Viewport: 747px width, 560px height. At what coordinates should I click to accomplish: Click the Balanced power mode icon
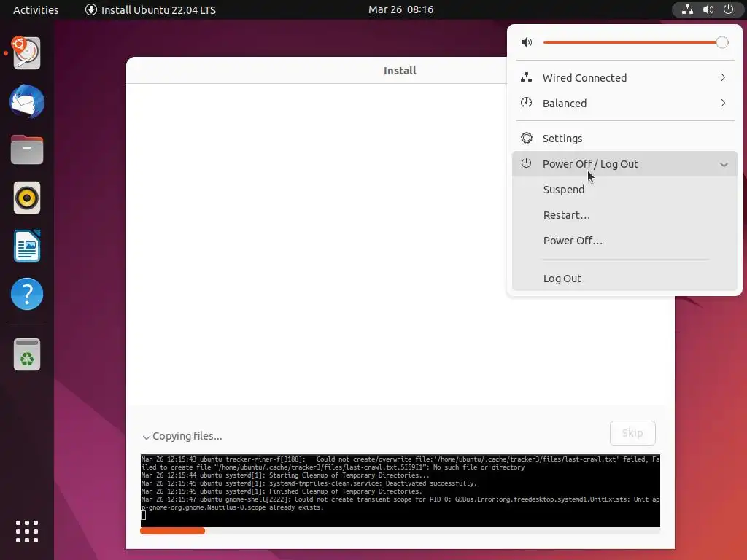[x=527, y=102]
